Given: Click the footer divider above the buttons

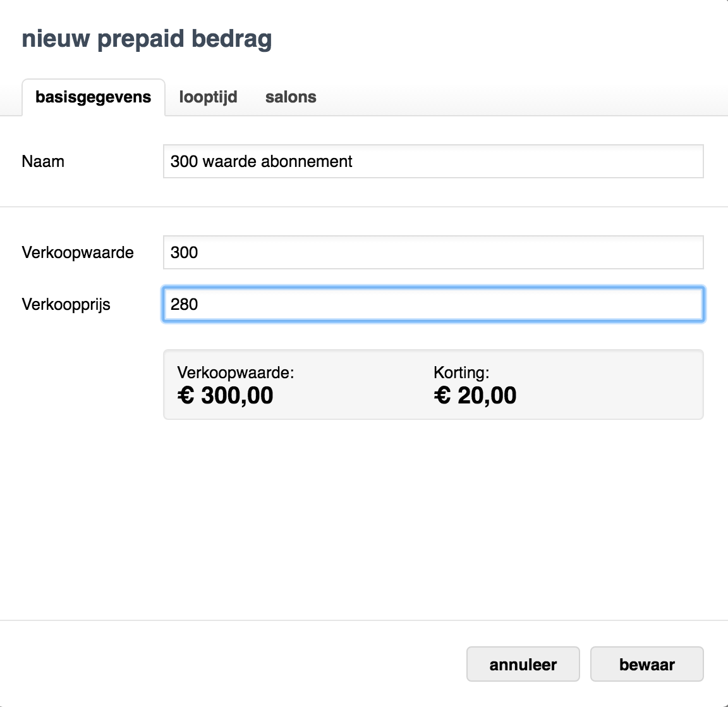Looking at the screenshot, I should click(364, 620).
